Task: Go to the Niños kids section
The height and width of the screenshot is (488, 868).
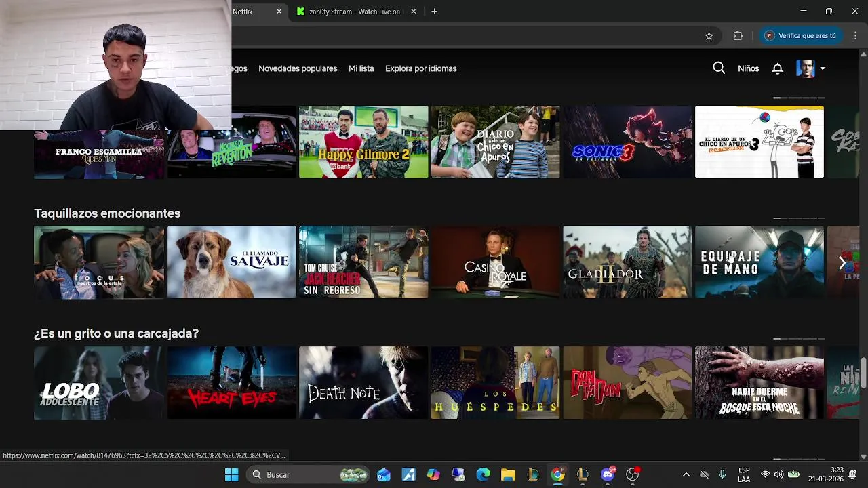Action: click(748, 68)
